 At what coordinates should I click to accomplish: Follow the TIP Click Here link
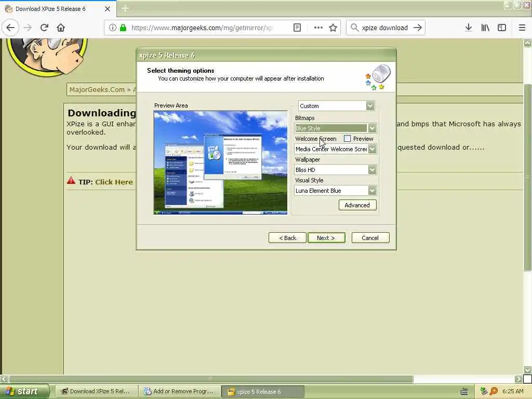tap(114, 182)
